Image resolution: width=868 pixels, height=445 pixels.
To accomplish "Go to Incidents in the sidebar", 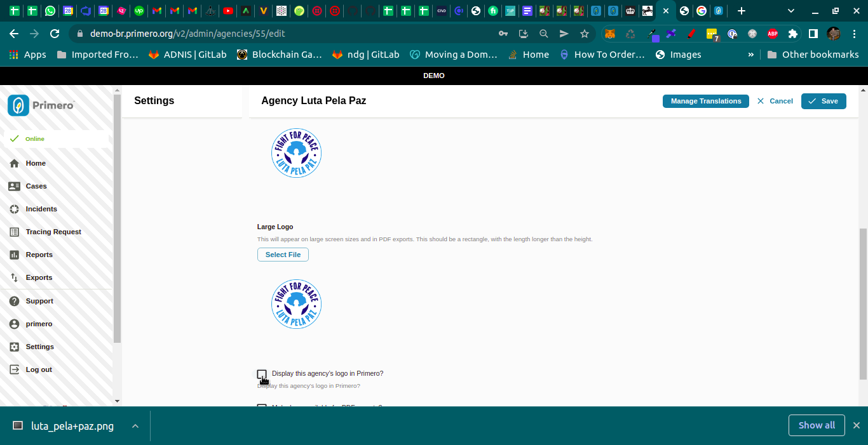I will 41,209.
